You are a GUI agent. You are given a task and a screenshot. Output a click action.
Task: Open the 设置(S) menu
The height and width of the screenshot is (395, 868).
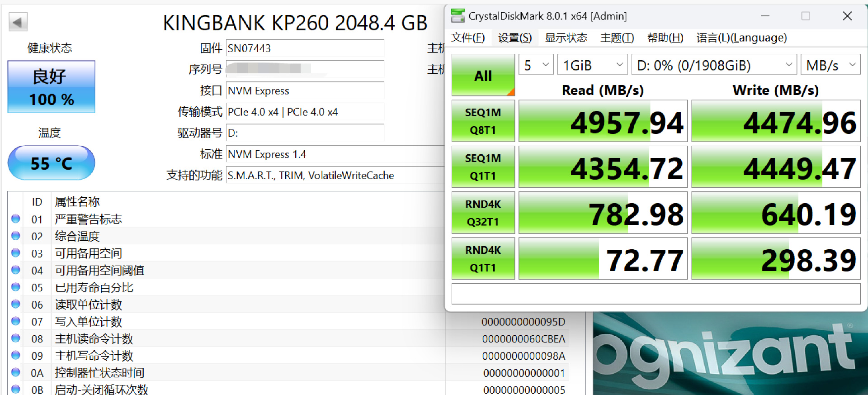[x=514, y=38]
